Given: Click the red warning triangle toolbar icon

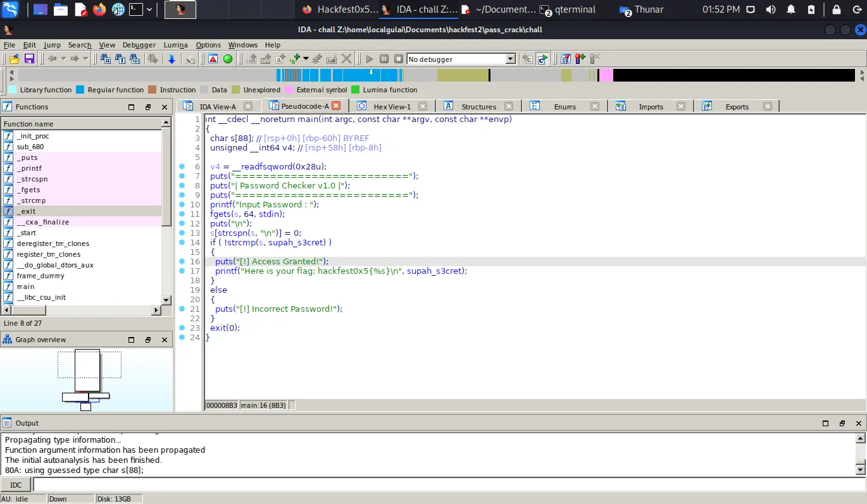Looking at the screenshot, I should 213,59.
